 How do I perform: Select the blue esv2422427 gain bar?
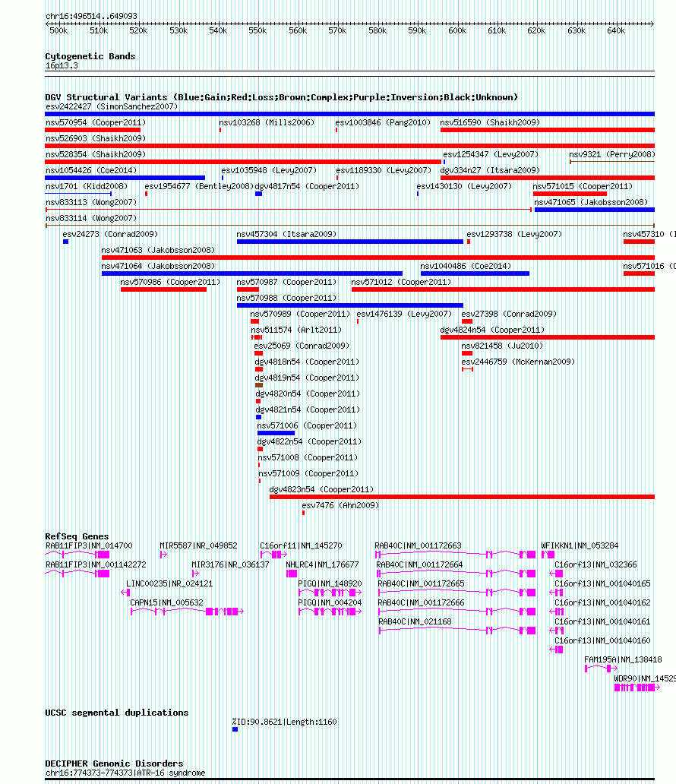tap(349, 114)
